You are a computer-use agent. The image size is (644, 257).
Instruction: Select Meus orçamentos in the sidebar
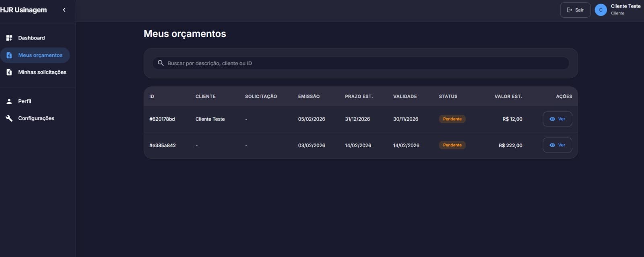35,56
